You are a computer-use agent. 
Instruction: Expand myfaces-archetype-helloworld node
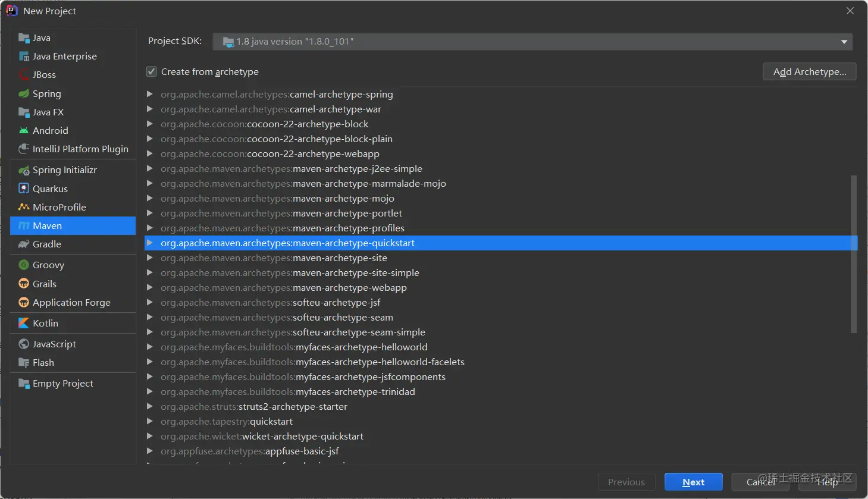tap(150, 347)
